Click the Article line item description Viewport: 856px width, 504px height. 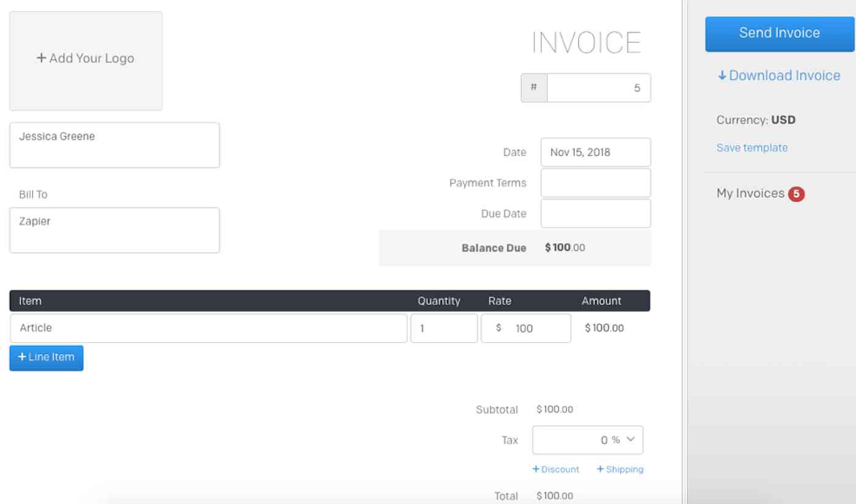[x=122, y=328]
